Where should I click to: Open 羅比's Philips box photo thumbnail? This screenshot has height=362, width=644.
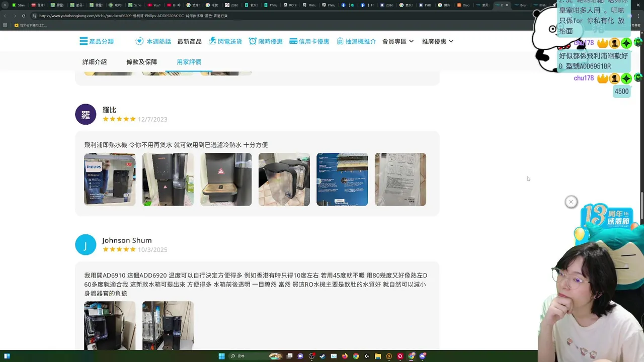pyautogui.click(x=110, y=179)
